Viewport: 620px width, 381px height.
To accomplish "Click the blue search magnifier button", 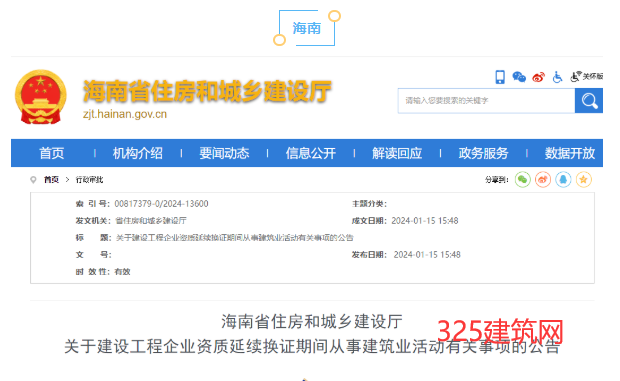I will coord(589,101).
